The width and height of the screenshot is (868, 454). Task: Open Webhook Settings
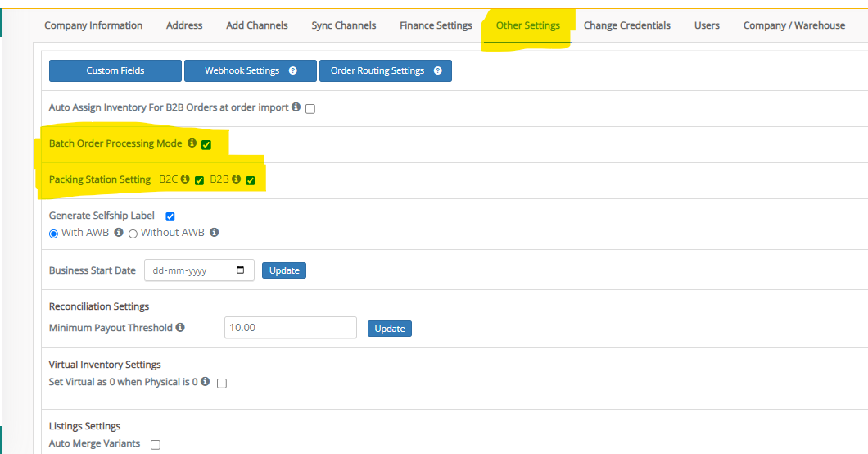click(x=251, y=70)
